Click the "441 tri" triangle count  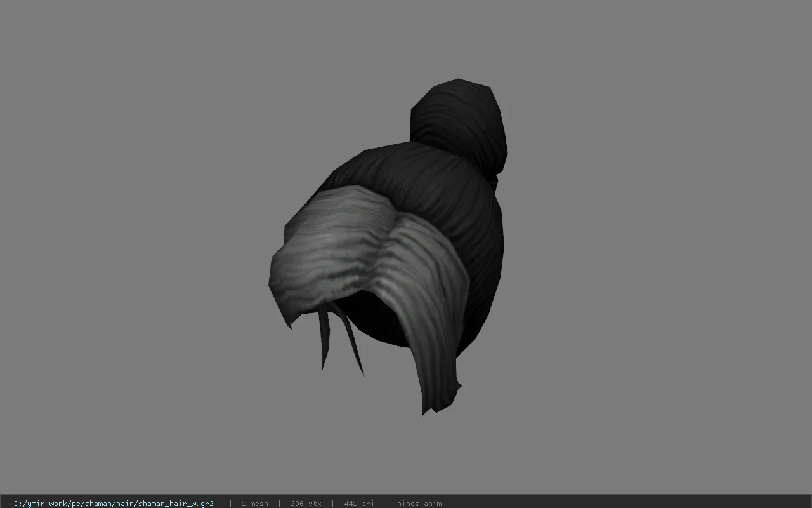[x=359, y=504]
